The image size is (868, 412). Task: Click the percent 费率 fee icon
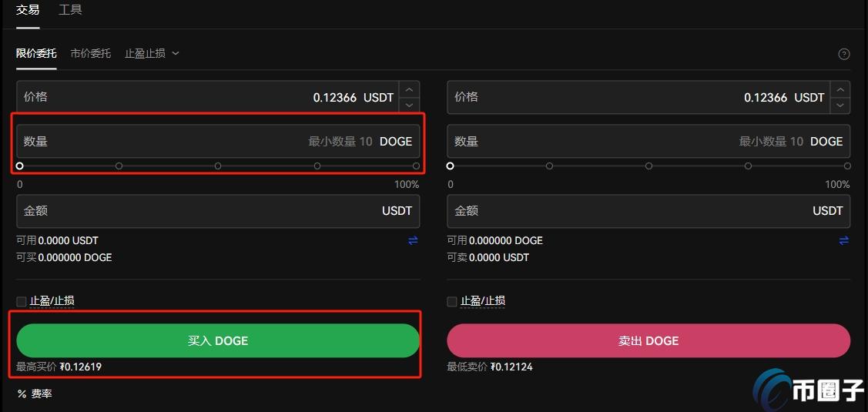(22, 394)
